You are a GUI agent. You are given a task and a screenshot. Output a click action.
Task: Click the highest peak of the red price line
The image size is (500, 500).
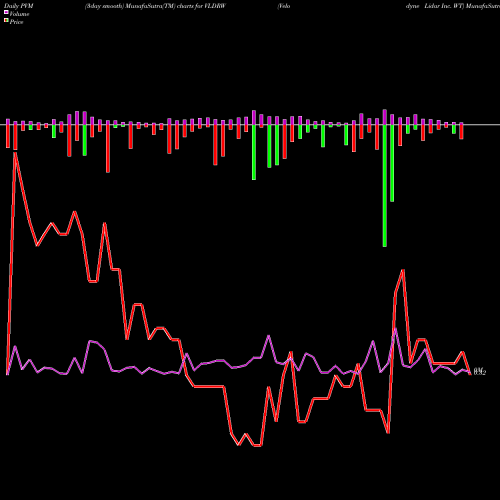point(15,153)
